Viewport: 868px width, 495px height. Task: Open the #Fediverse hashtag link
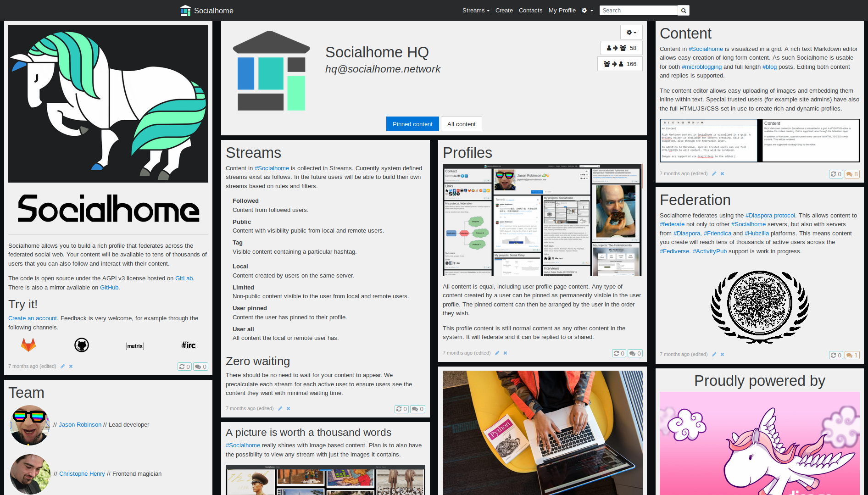coord(674,251)
